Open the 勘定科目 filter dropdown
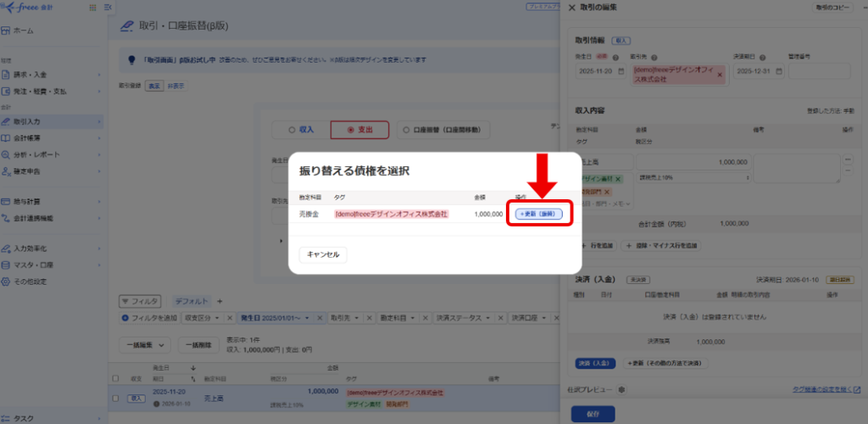868x424 pixels. coord(398,318)
